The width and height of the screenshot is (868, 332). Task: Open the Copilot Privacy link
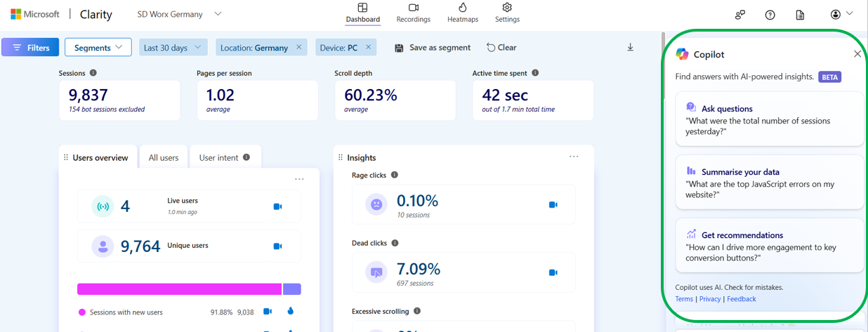coord(710,299)
